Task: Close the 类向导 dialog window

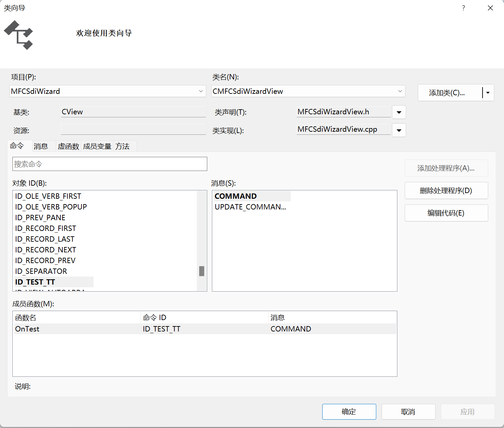Action: pyautogui.click(x=490, y=8)
